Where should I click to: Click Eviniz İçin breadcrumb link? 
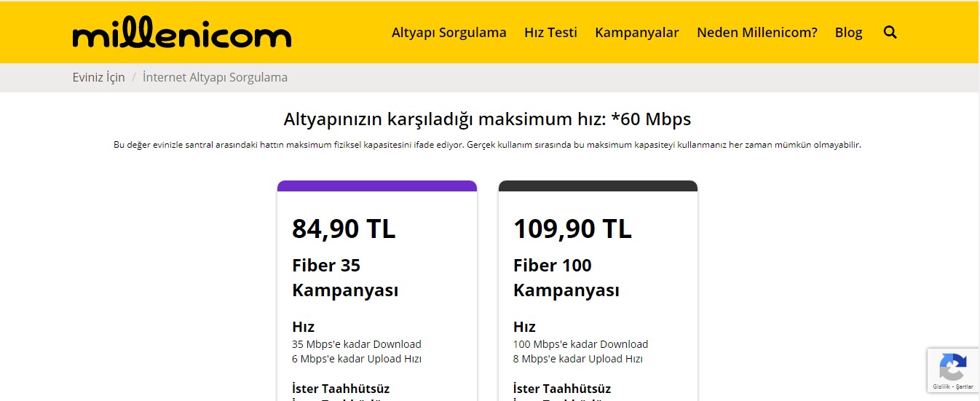click(98, 77)
